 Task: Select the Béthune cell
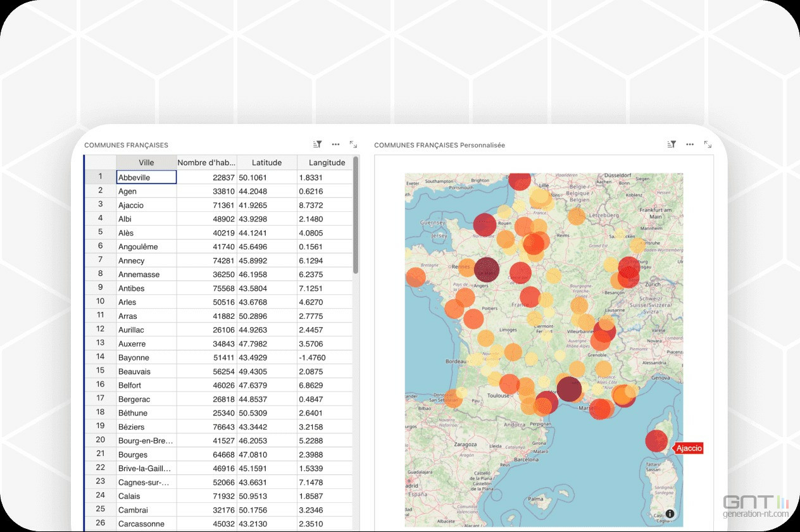coord(146,413)
